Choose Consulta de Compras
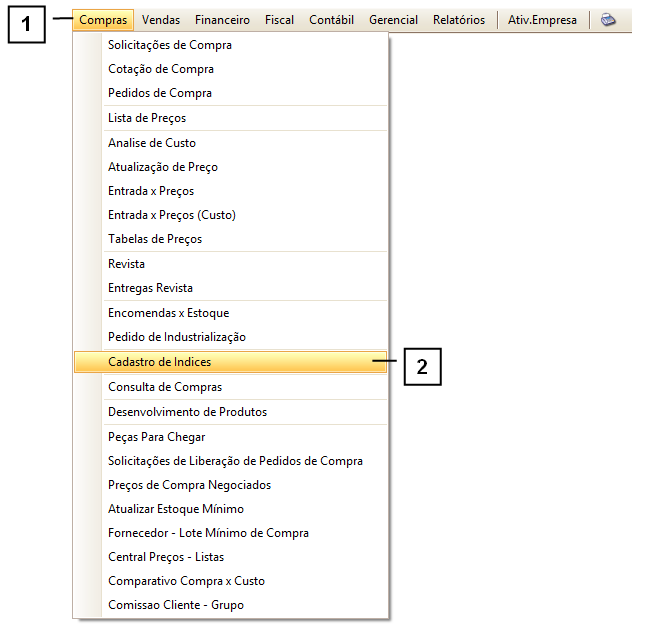 tap(165, 387)
